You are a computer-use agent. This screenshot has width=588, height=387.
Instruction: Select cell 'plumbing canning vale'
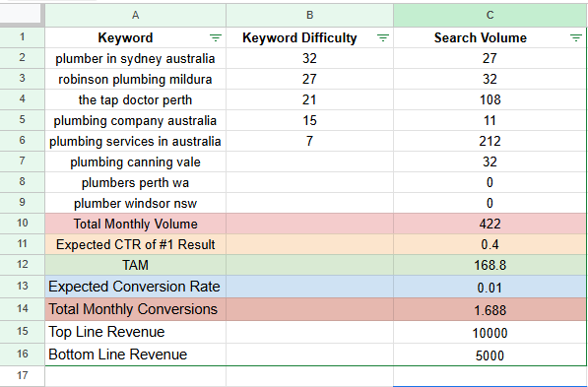click(x=135, y=161)
